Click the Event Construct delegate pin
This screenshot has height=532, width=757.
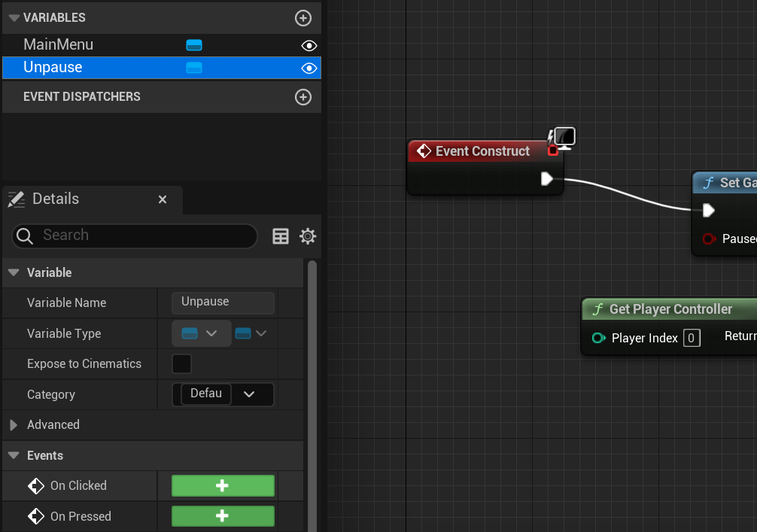[x=553, y=150]
